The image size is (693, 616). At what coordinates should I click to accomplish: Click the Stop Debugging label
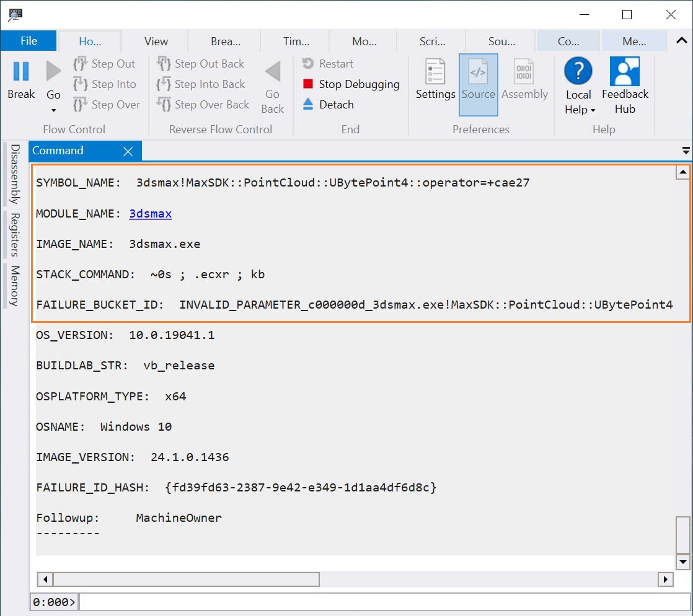click(x=359, y=84)
